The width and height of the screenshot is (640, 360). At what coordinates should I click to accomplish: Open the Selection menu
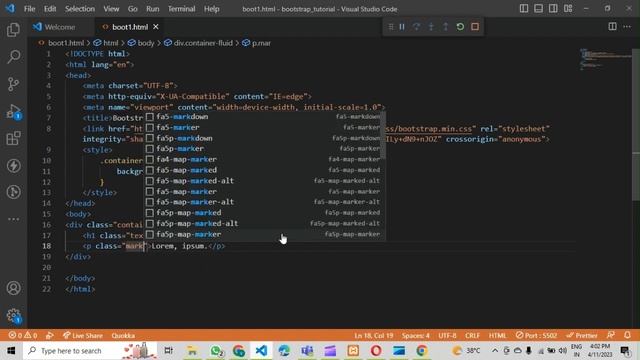pos(80,9)
